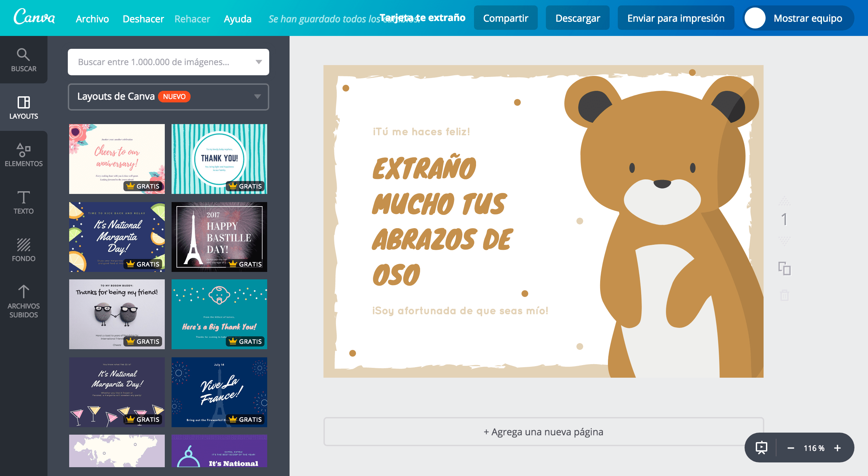Open the Archivo menu

[x=92, y=19]
